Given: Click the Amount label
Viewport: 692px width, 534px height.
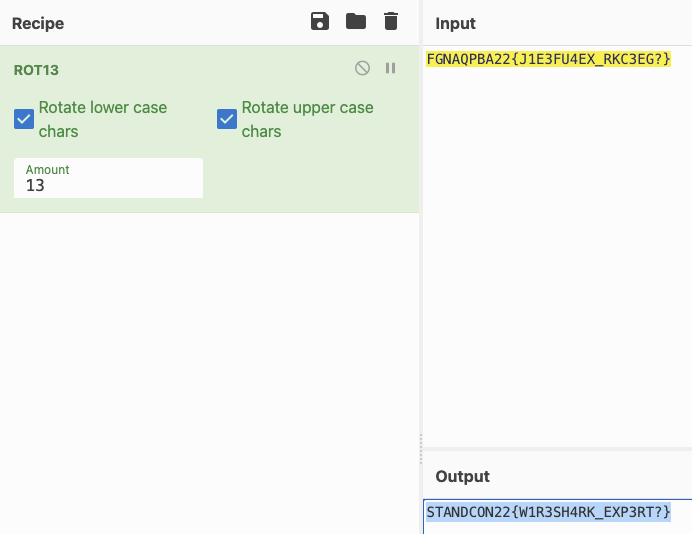Looking at the screenshot, I should [x=48, y=170].
